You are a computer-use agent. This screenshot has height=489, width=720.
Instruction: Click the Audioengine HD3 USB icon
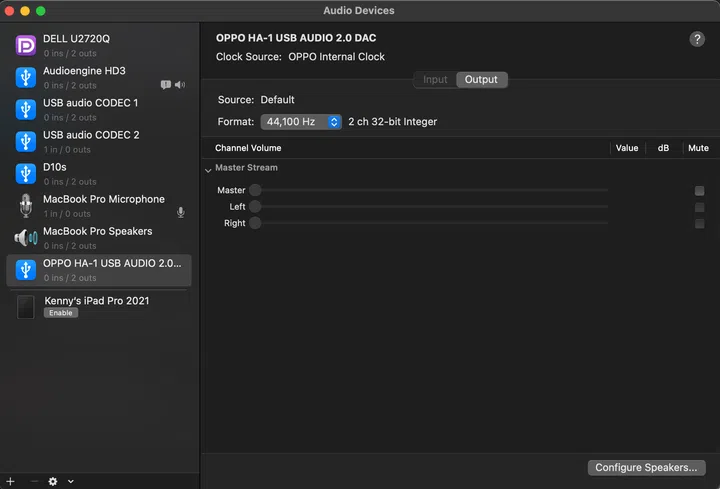point(26,78)
